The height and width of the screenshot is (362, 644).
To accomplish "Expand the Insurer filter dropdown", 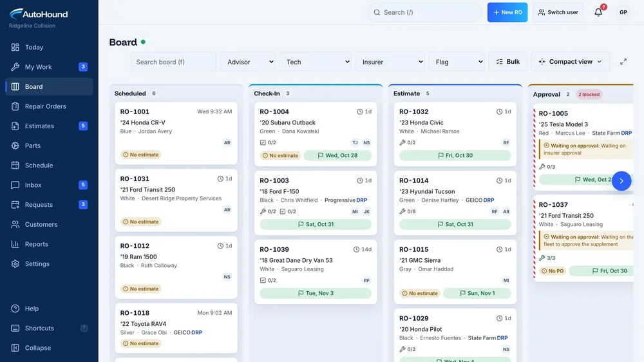I will pos(390,62).
